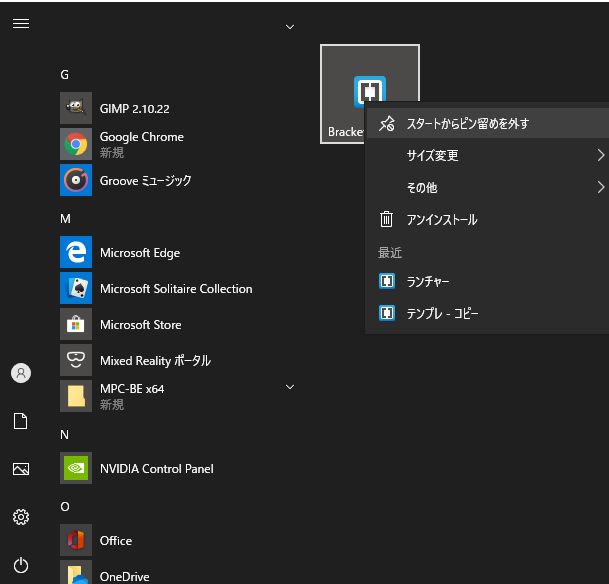Click the Microsoft Edge label
This screenshot has height=584, width=609.
click(140, 253)
